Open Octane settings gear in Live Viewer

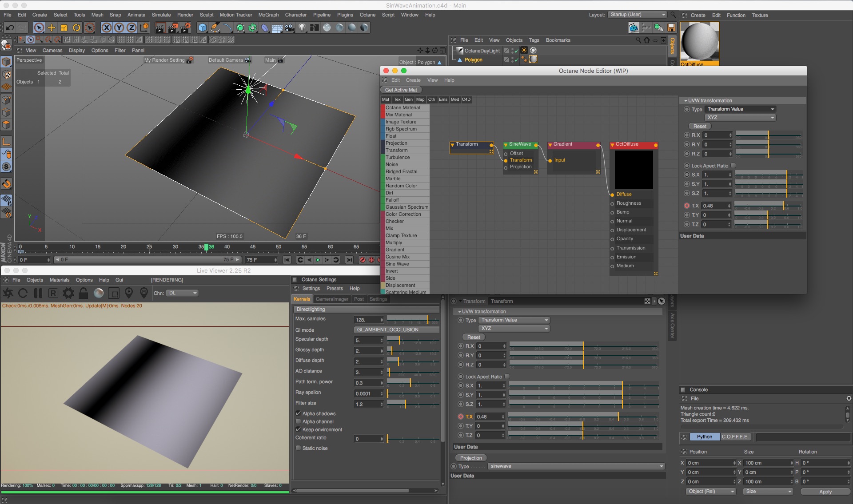[x=68, y=293]
